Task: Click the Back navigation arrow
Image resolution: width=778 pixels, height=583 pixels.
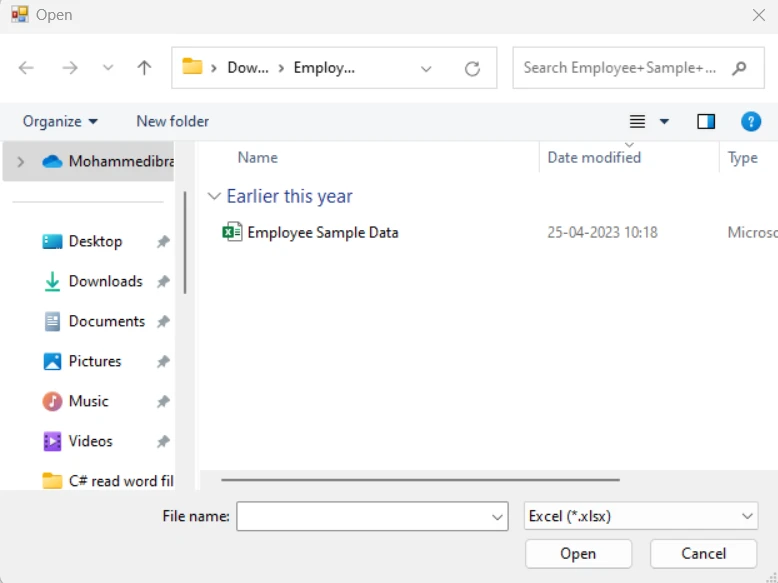Action: pos(27,68)
